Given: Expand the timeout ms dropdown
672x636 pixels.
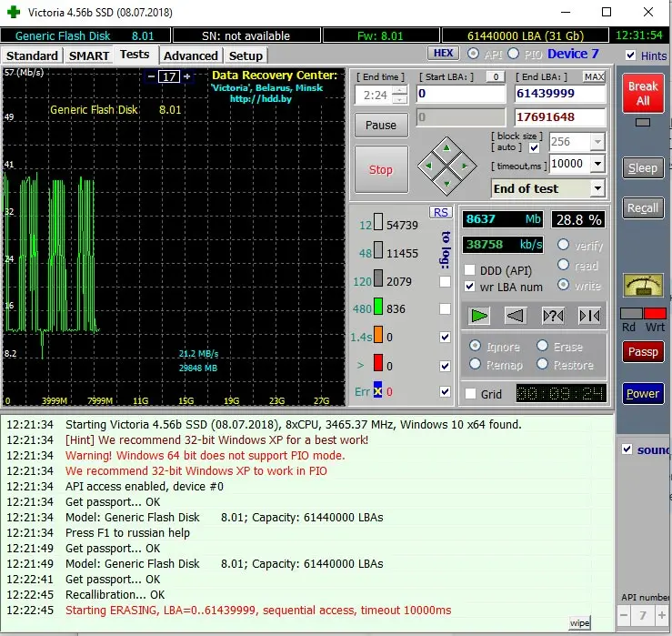Looking at the screenshot, I should point(597,164).
